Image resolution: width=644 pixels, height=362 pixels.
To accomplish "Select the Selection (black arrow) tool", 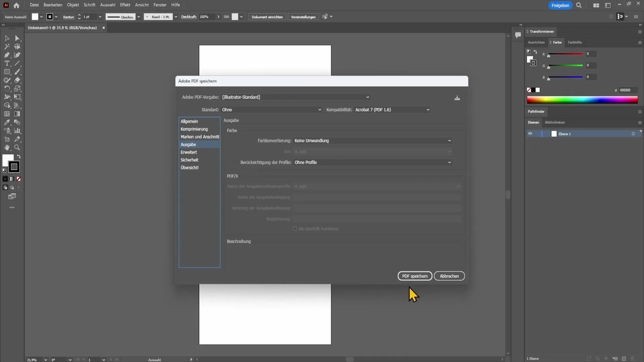I will pos(7,38).
